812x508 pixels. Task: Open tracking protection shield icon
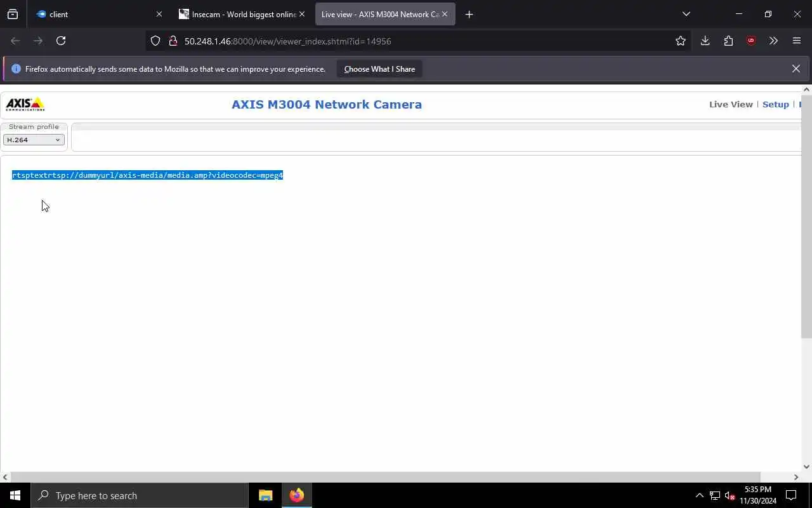(x=155, y=41)
